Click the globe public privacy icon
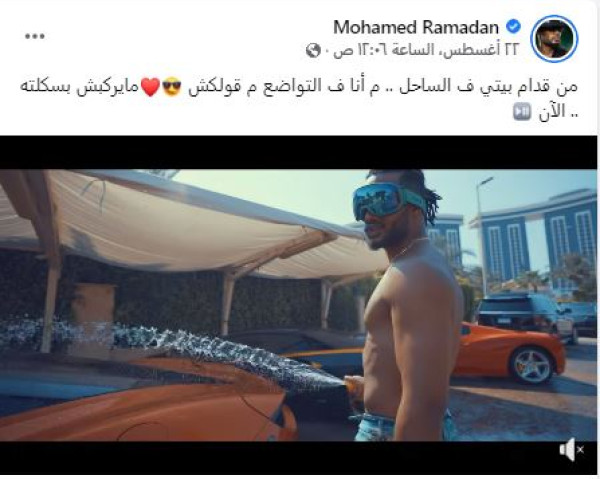The height and width of the screenshot is (479, 600). [313, 50]
